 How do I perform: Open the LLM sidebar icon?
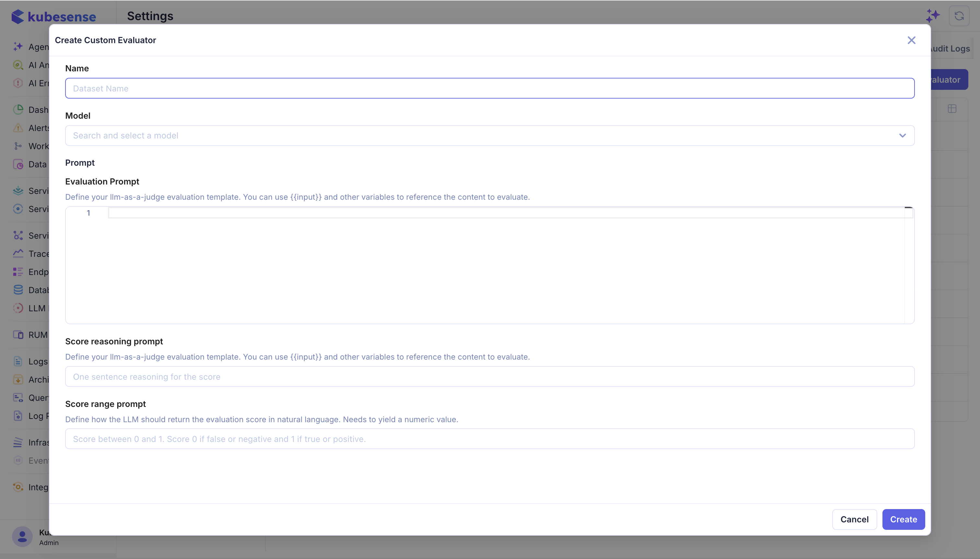click(17, 308)
